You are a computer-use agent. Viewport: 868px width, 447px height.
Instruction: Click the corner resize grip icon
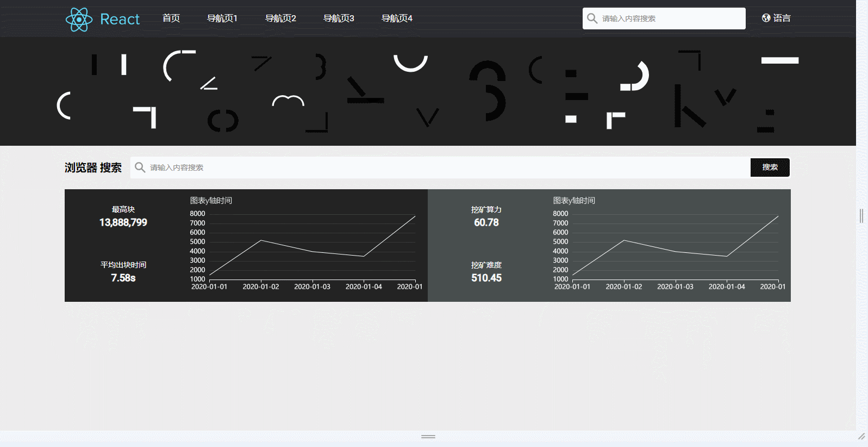[x=861, y=436]
